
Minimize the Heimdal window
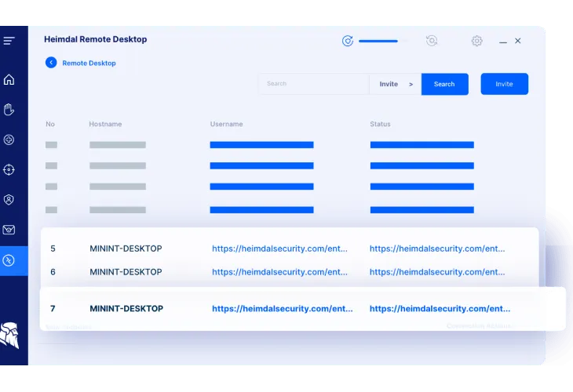(503, 42)
